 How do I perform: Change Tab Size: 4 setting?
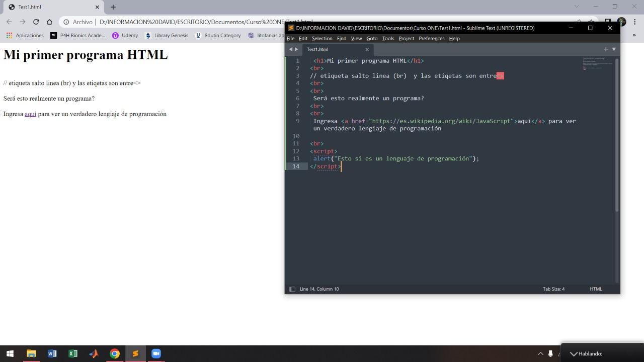[553, 289]
